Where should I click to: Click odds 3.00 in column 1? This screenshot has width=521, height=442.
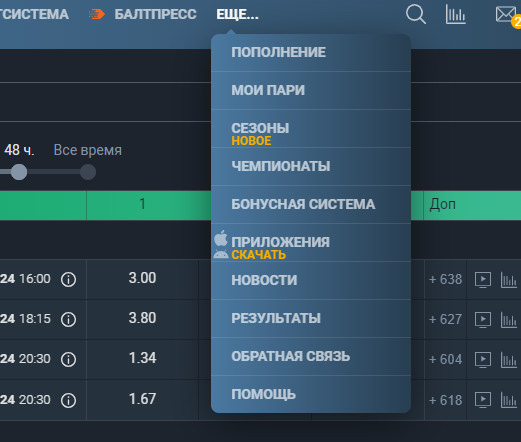(x=142, y=278)
